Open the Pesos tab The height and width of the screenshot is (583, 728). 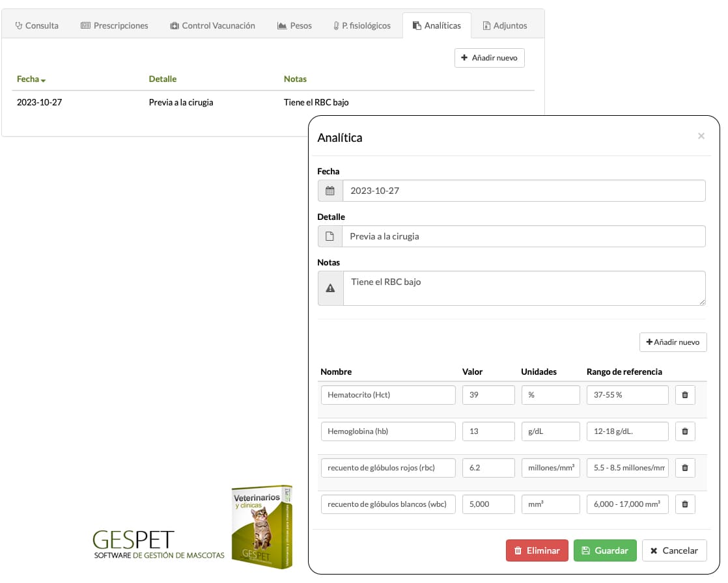coord(294,25)
